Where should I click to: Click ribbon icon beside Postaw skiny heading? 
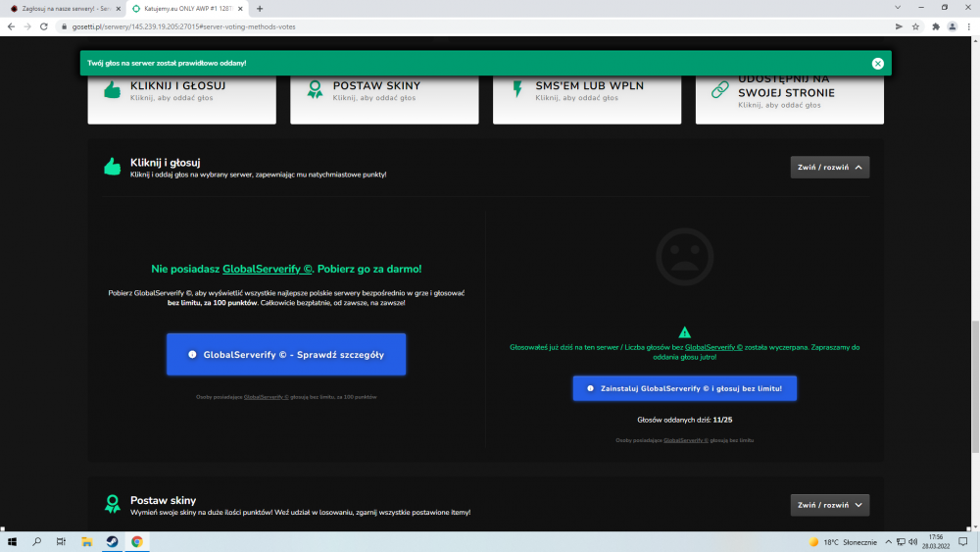click(113, 504)
